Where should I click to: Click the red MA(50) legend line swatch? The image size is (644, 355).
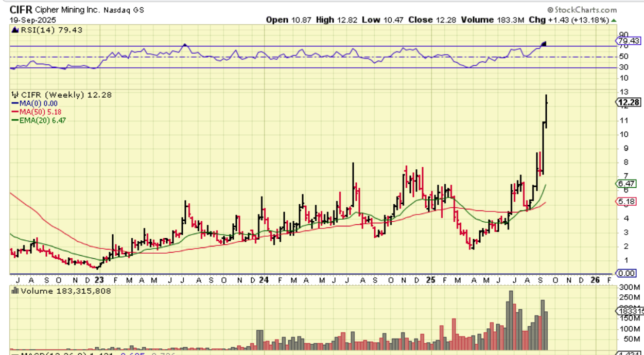tap(14, 112)
